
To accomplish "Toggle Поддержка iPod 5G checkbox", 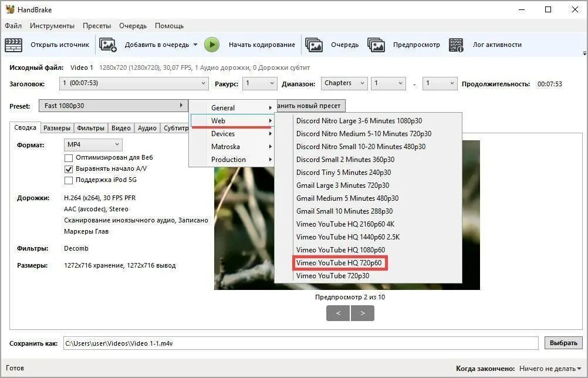I will coord(69,180).
